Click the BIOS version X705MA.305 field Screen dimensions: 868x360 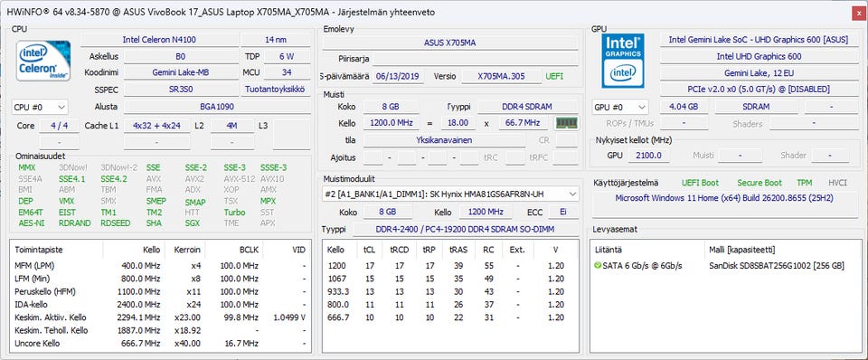(501, 76)
